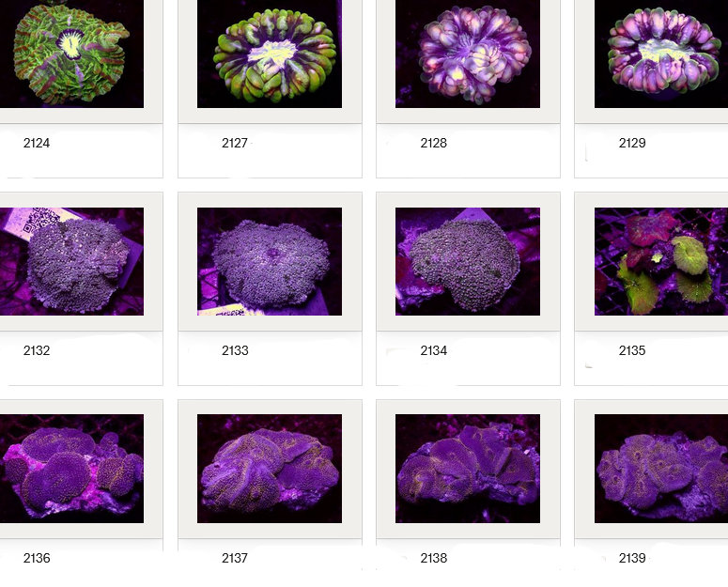Open the coral thumbnail labeled 2127
Viewport: 728px width, 587px height.
(270, 54)
